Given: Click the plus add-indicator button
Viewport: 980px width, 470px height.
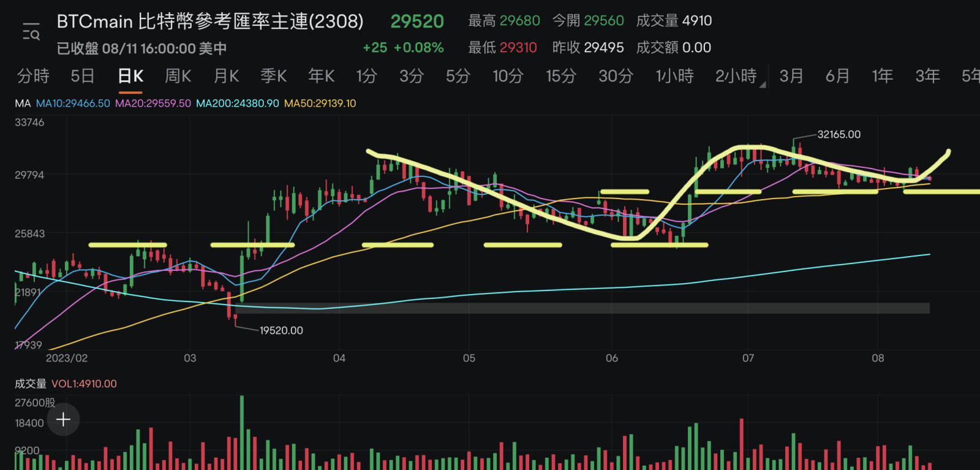Looking at the screenshot, I should tap(64, 419).
